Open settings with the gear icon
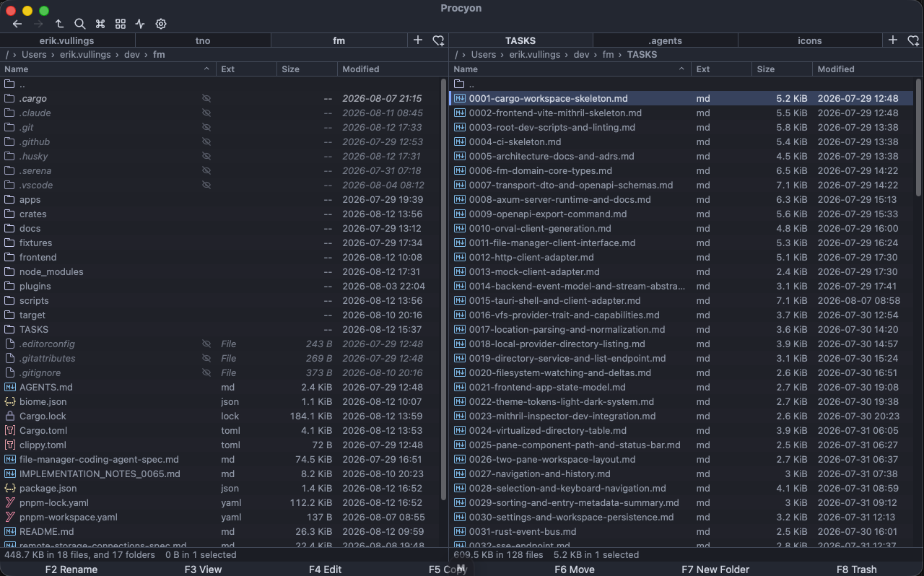 coord(161,24)
